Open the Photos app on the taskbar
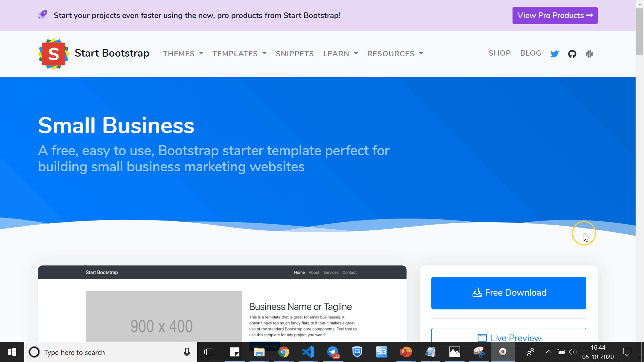 point(455,352)
